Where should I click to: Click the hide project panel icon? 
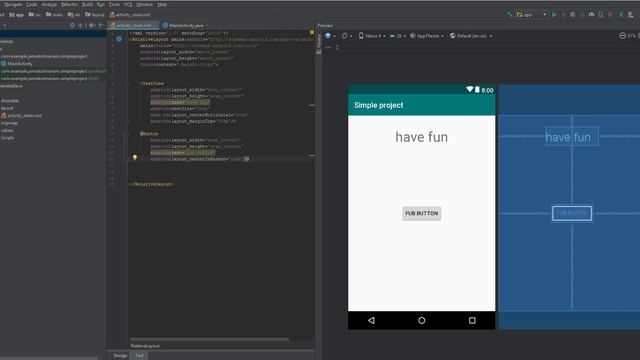tap(101, 25)
